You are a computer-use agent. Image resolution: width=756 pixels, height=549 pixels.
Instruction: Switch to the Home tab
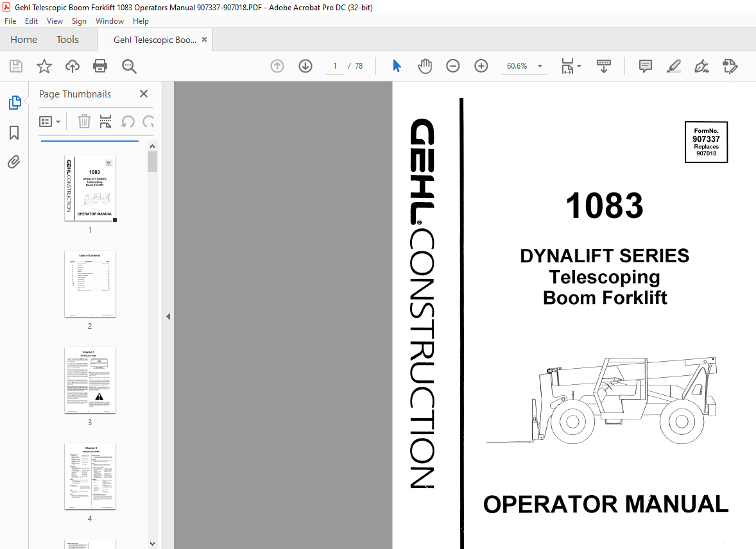pyautogui.click(x=24, y=40)
